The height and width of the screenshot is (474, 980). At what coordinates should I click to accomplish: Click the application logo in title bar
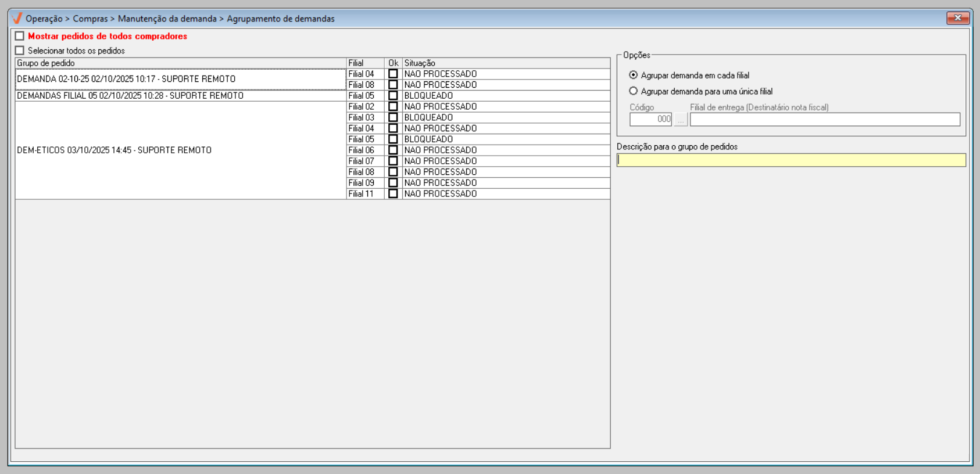tap(17, 18)
